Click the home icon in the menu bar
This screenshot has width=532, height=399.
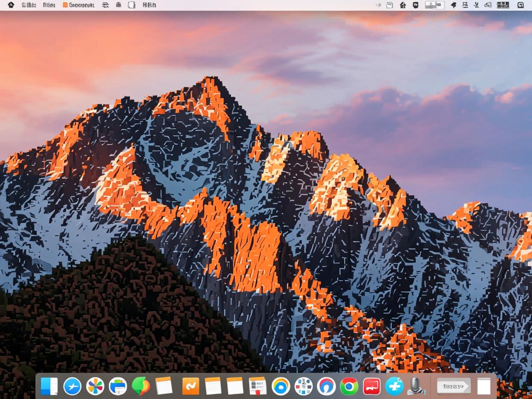coord(403,5)
